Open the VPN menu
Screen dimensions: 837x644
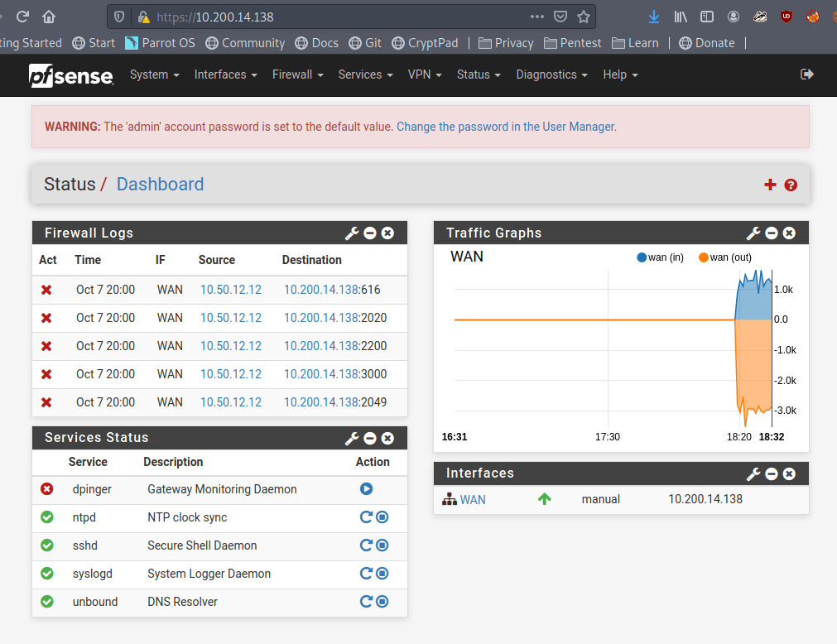pos(425,74)
